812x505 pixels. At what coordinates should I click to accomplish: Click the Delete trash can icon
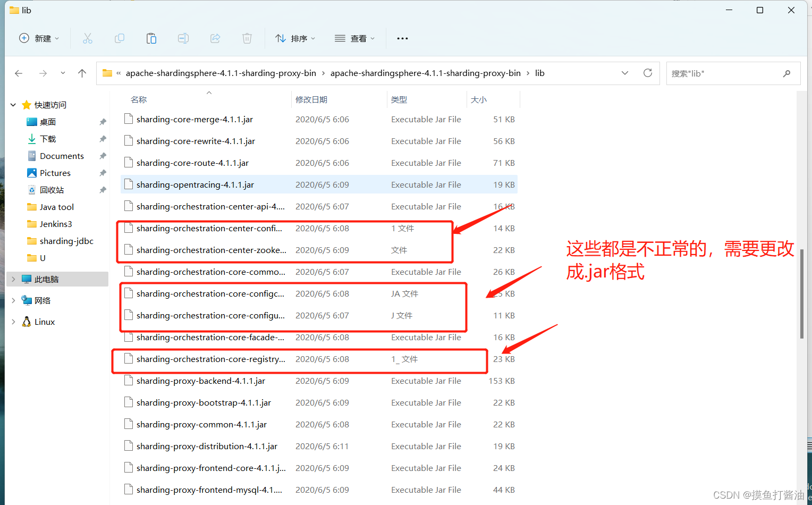coord(247,38)
